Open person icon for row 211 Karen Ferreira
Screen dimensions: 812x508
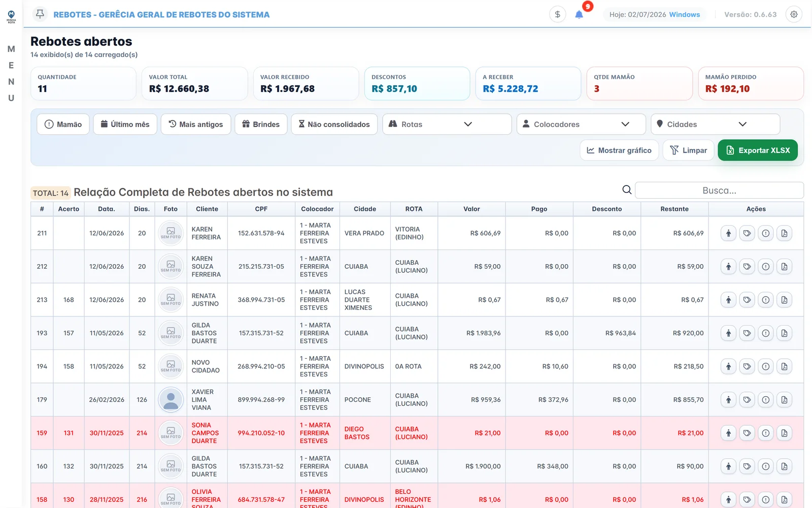[728, 233]
